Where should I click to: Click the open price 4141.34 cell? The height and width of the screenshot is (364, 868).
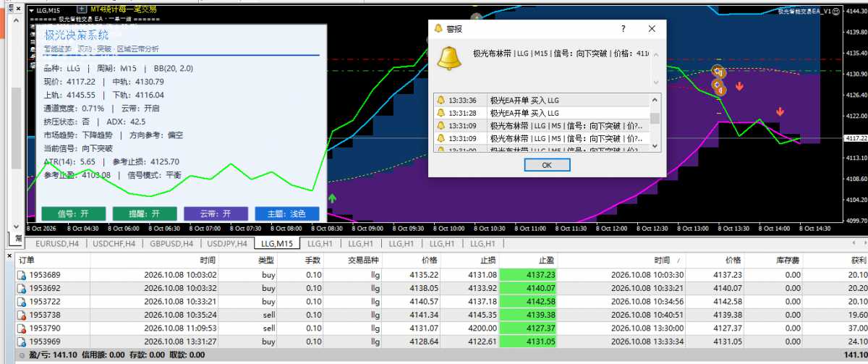click(x=424, y=315)
